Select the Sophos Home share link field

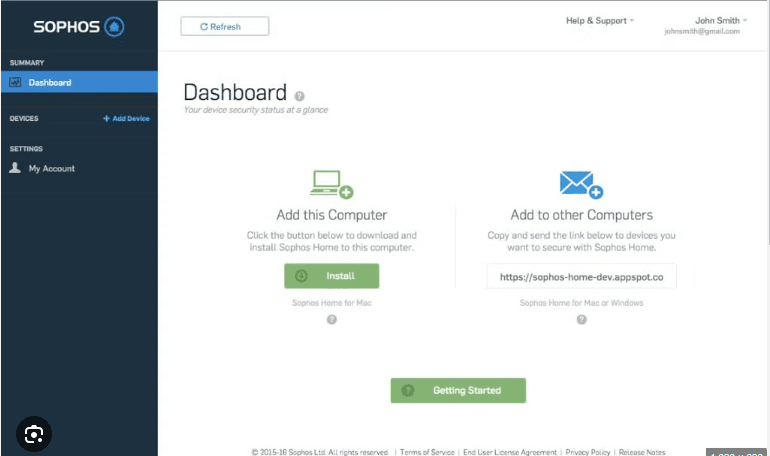(x=581, y=277)
